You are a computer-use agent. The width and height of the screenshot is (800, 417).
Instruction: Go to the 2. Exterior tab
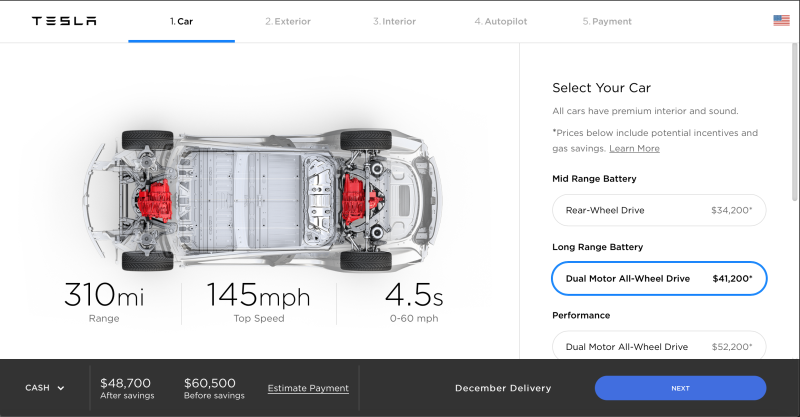tap(286, 21)
